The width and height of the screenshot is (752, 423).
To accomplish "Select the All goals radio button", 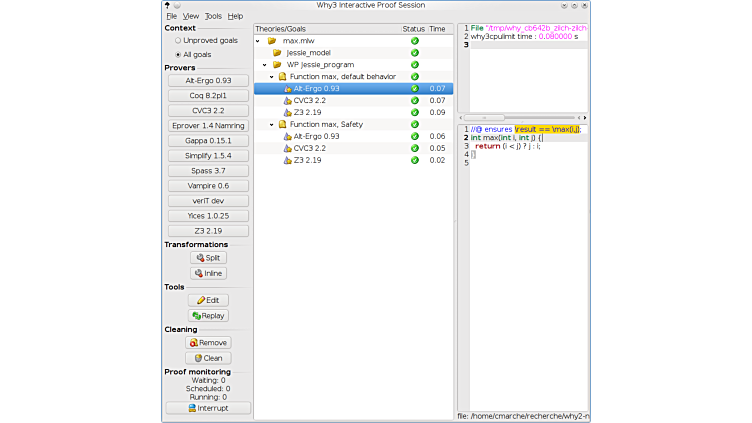I will (x=178, y=54).
